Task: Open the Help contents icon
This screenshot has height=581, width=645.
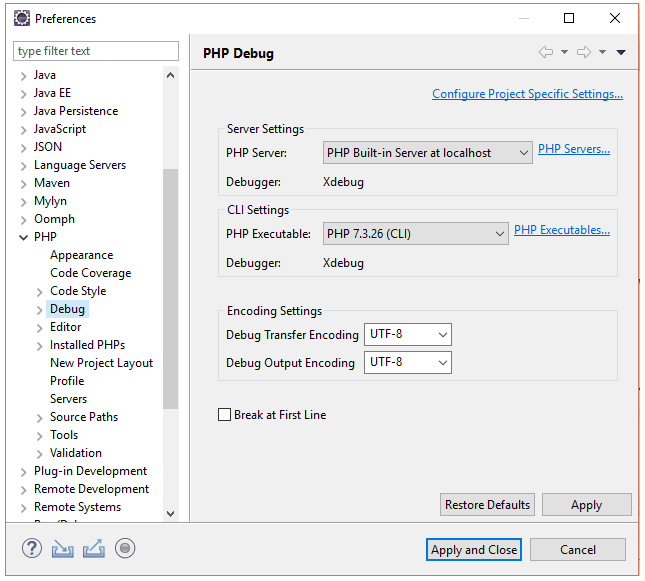Action: pos(32,548)
